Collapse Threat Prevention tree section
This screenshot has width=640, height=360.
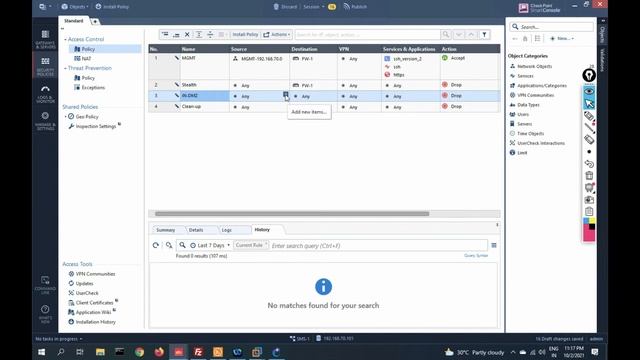(65, 69)
